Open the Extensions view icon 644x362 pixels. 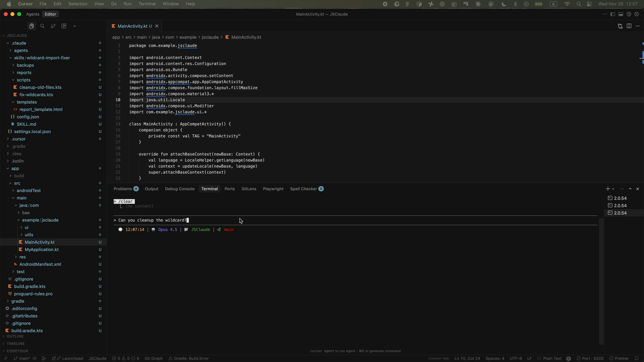coord(64,26)
